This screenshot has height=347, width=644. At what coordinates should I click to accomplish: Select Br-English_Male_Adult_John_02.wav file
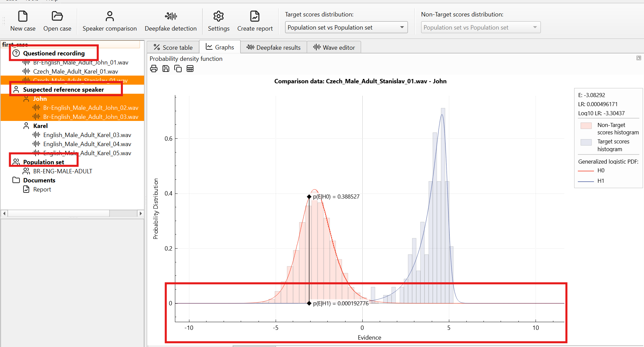91,108
